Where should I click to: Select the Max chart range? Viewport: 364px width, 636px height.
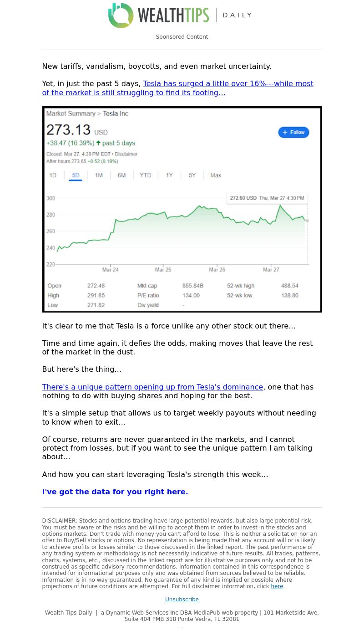(216, 175)
